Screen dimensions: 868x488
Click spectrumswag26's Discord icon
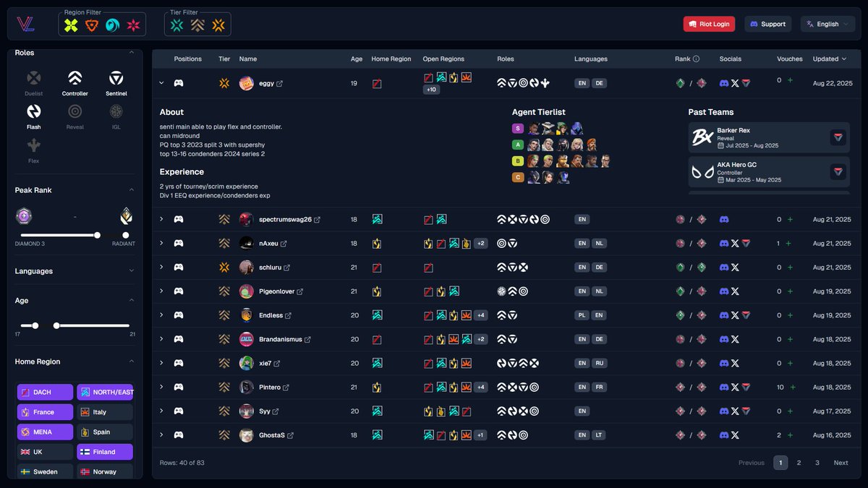click(x=724, y=219)
